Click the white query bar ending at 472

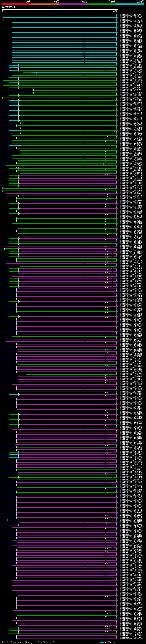pyautogui.click(x=60, y=10)
